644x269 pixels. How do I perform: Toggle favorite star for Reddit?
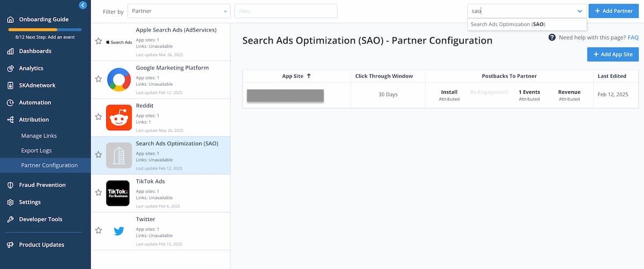point(98,117)
